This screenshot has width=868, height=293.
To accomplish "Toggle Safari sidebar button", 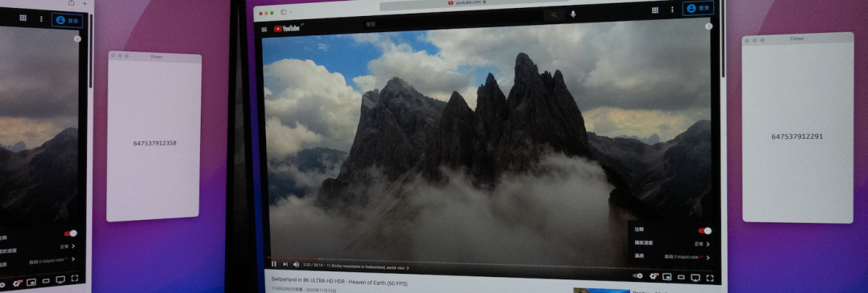I will point(284,12).
